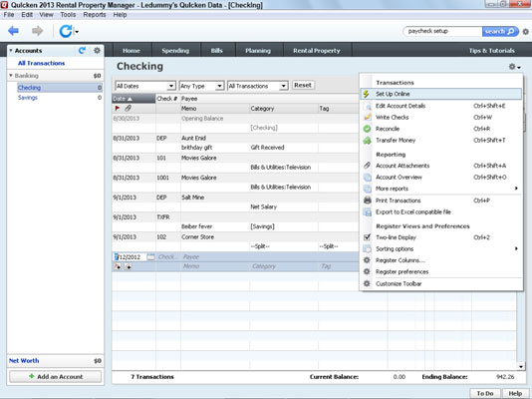
Task: Select the Checking account in sidebar
Action: [60, 88]
